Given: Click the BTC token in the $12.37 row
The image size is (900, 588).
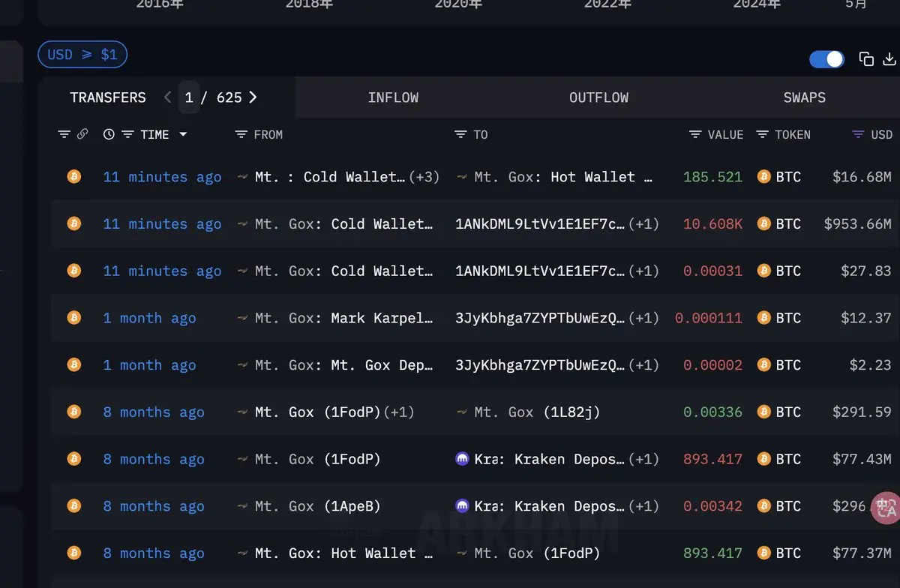Looking at the screenshot, I should coord(779,318).
